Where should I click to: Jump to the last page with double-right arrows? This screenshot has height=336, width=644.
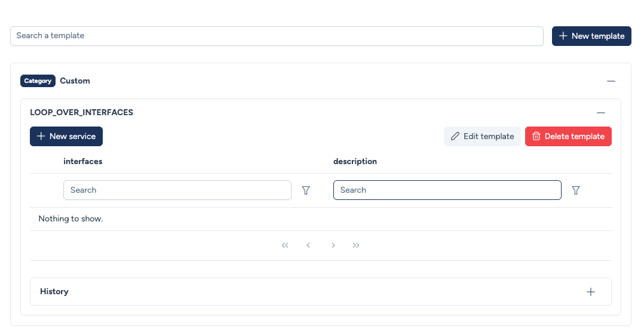click(x=356, y=245)
